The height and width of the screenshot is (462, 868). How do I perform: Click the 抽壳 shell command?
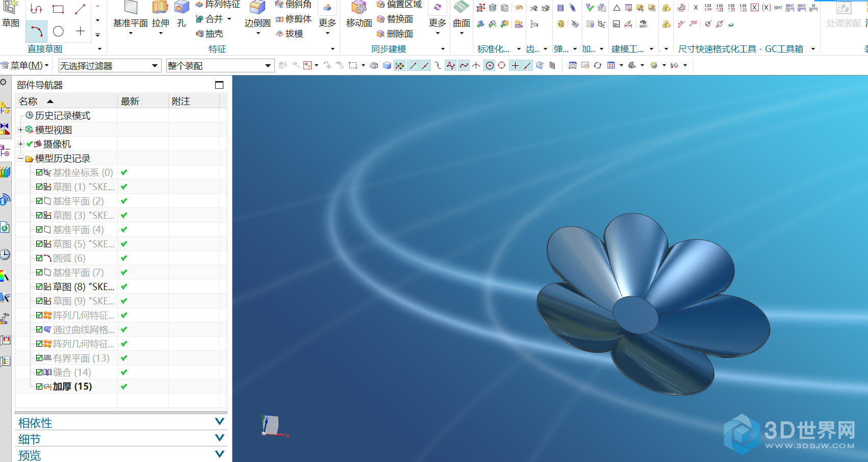pyautogui.click(x=209, y=34)
